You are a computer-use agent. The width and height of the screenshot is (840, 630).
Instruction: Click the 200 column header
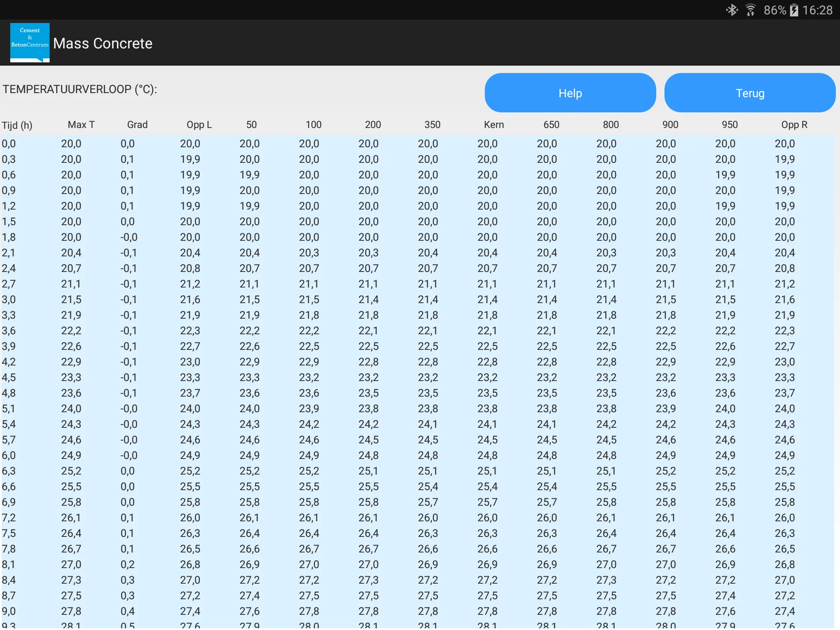[x=373, y=125]
